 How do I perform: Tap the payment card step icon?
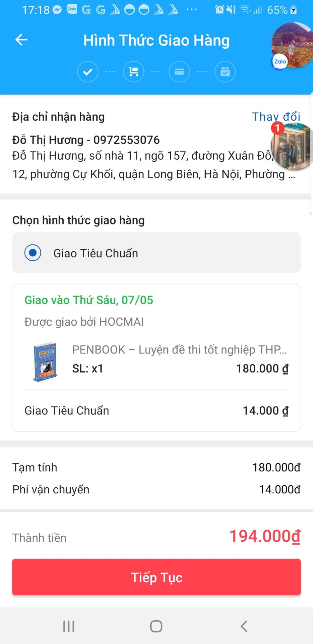[179, 72]
